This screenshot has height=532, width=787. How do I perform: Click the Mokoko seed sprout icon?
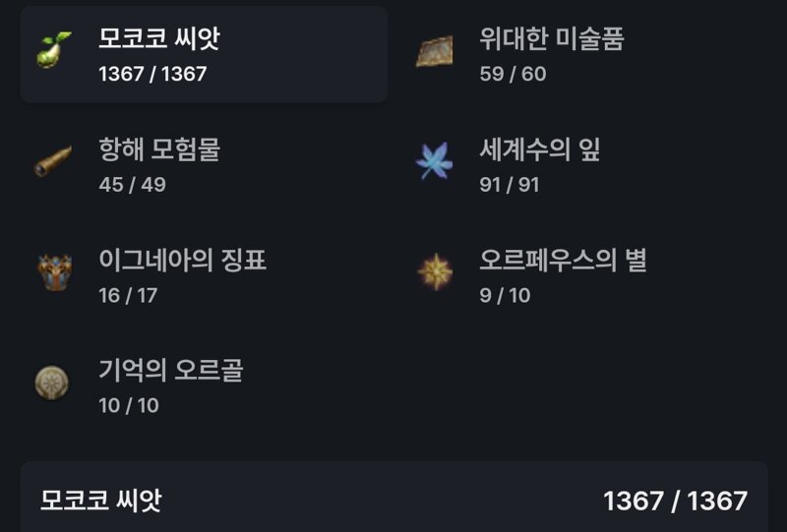point(53,50)
